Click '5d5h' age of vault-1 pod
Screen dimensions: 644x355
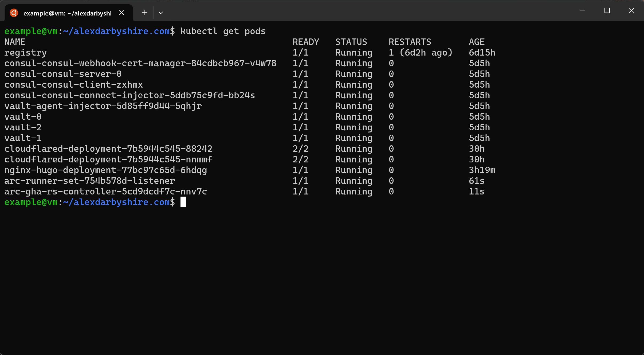click(x=480, y=138)
